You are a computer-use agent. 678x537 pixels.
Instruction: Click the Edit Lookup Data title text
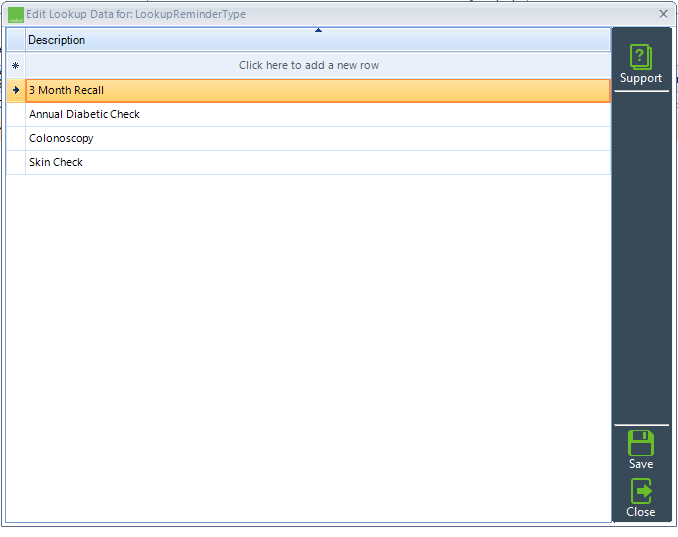(142, 15)
